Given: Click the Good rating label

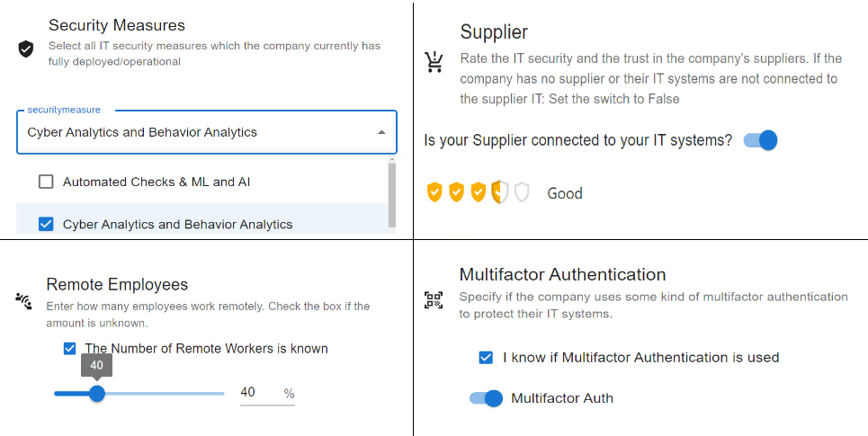Looking at the screenshot, I should coord(565,193).
